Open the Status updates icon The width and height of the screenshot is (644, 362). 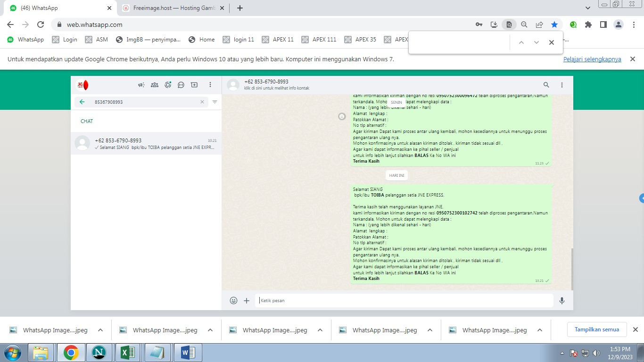tap(168, 85)
